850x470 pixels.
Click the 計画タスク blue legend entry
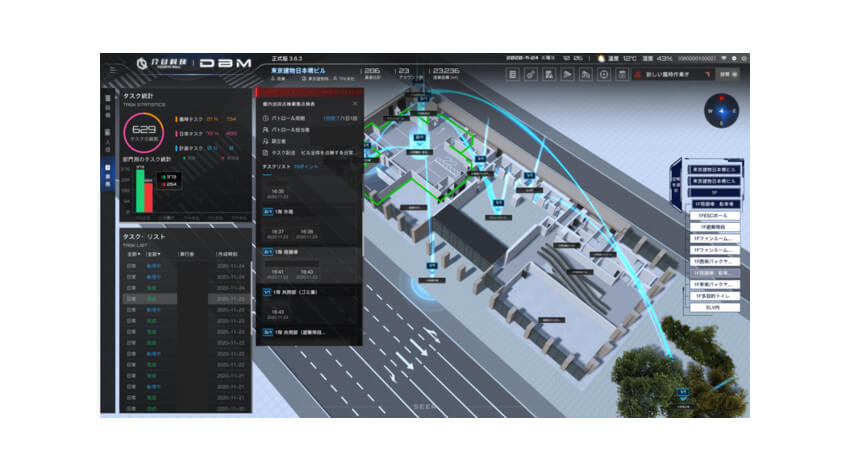(x=205, y=148)
